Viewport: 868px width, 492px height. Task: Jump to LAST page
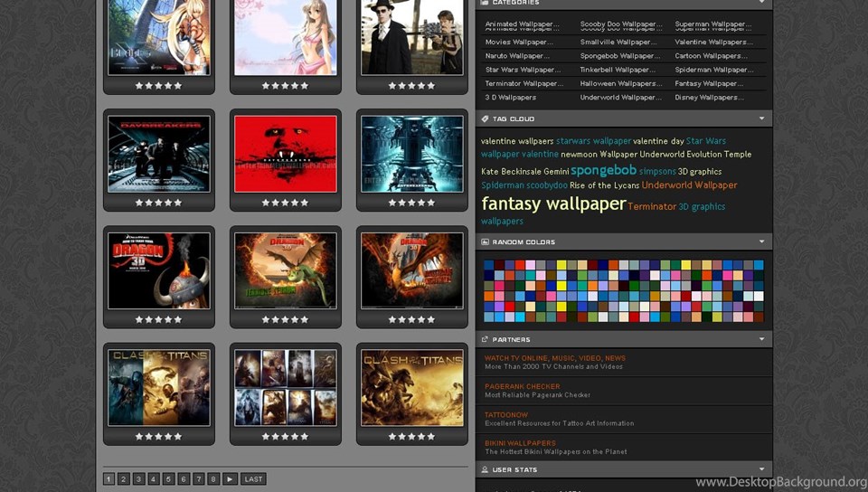point(253,479)
